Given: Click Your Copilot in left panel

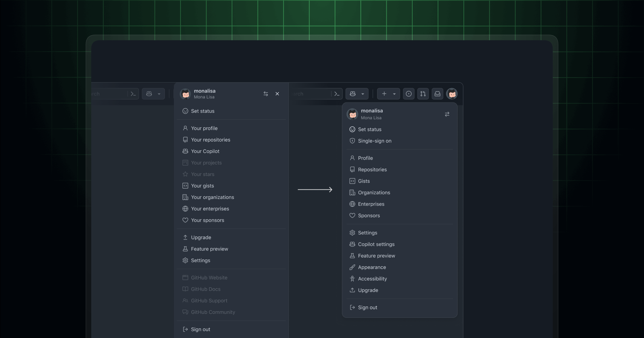Looking at the screenshot, I should tap(205, 151).
